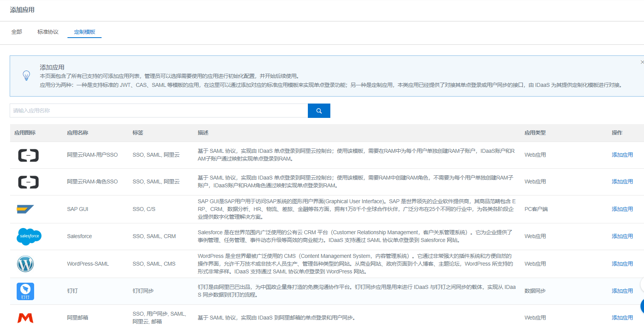Select the SAP GUI name cell
Viewport: 644px width, 330px height.
(x=78, y=209)
